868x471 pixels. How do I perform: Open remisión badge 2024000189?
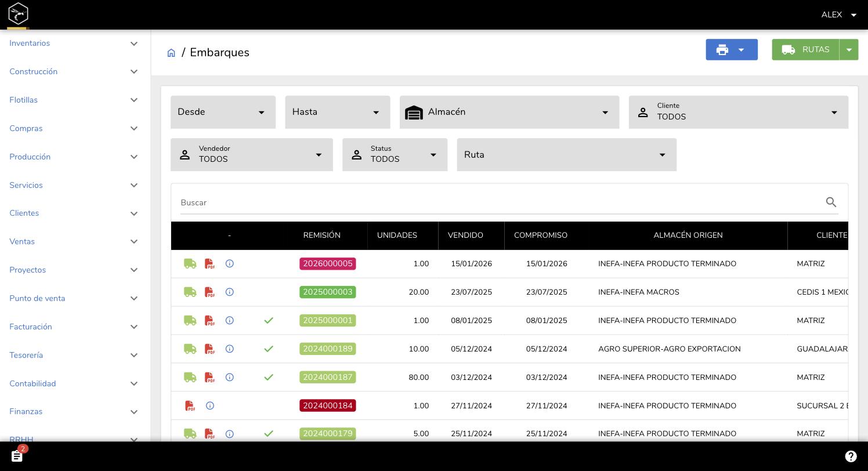pos(328,349)
